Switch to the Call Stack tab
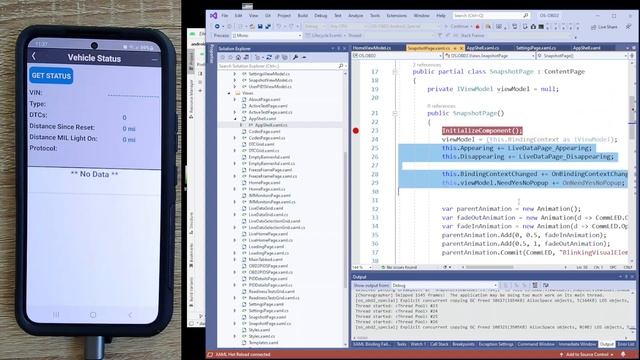640x360 pixels. (439, 344)
